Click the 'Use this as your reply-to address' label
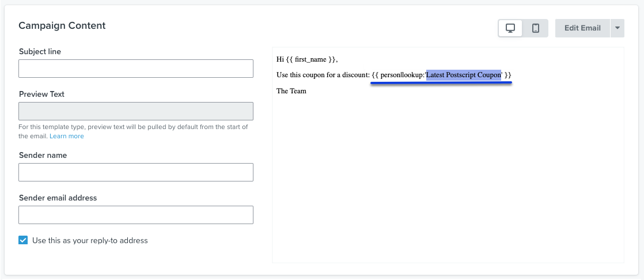This screenshot has width=644, height=280. [x=90, y=241]
